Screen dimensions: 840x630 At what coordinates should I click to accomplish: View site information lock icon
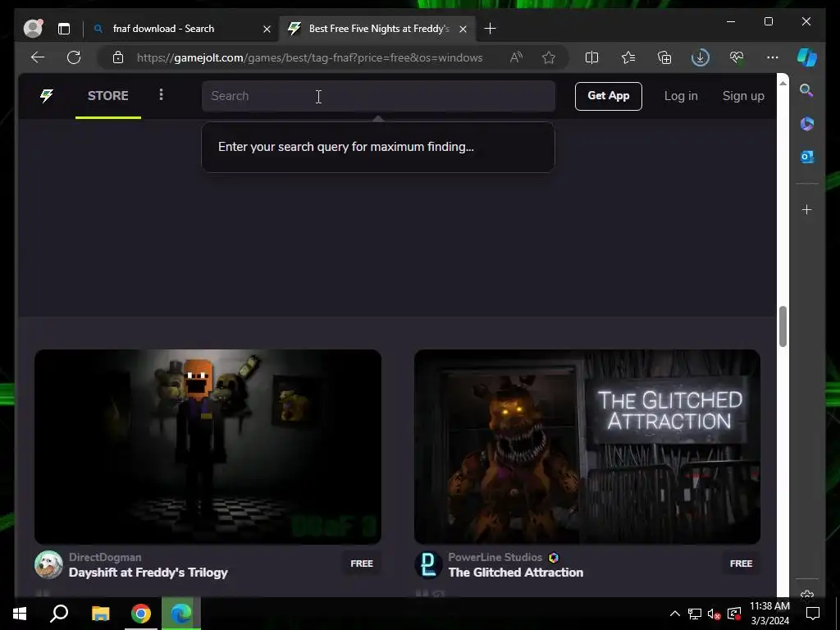[x=118, y=57]
